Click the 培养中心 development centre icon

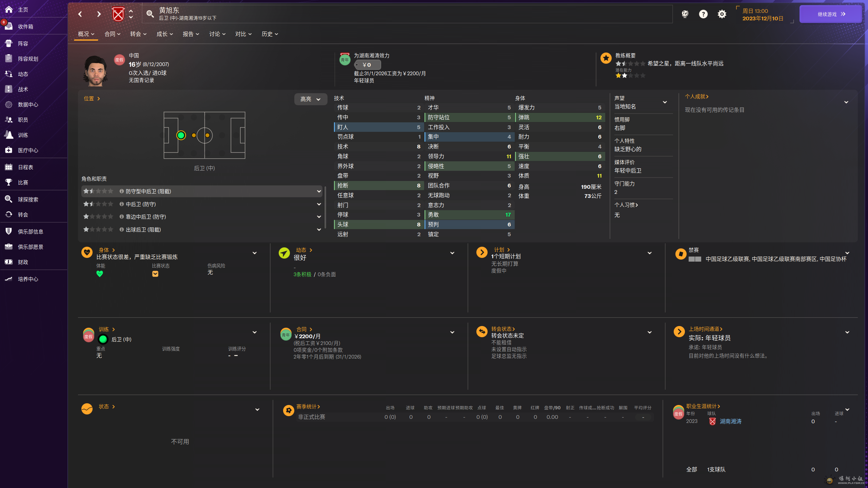(9, 279)
